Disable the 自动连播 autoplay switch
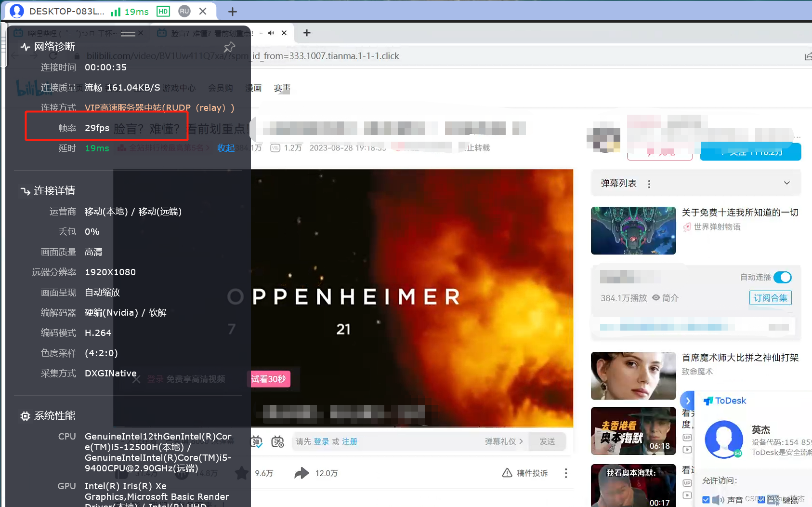The height and width of the screenshot is (507, 812). (782, 277)
